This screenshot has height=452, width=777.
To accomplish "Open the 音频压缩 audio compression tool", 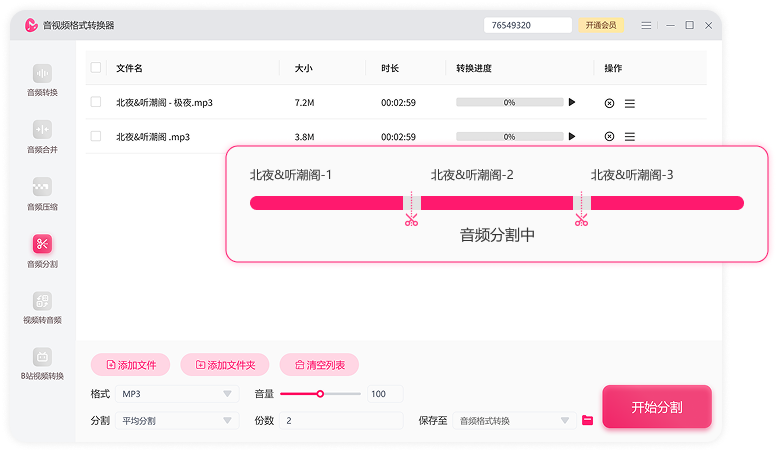I will coord(42,193).
